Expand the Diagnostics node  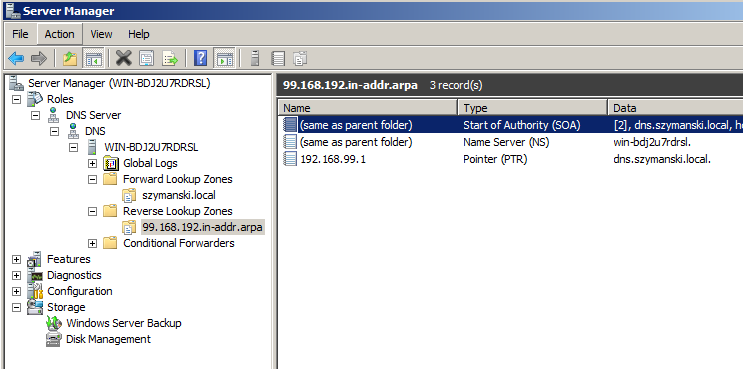click(17, 276)
